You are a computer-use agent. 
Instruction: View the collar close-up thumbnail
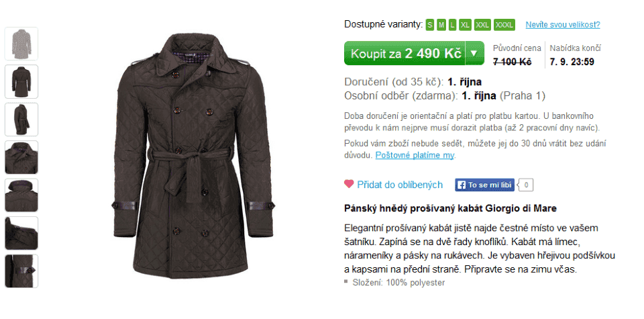[21, 195]
